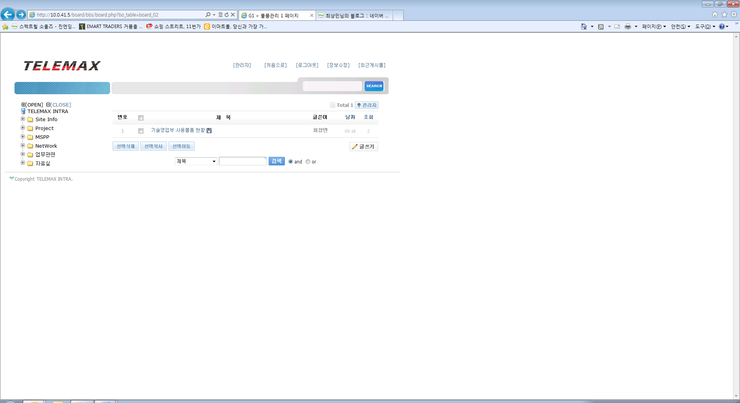740x403 pixels.
Task: Tick the checkbox for post number 1
Action: [x=141, y=131]
